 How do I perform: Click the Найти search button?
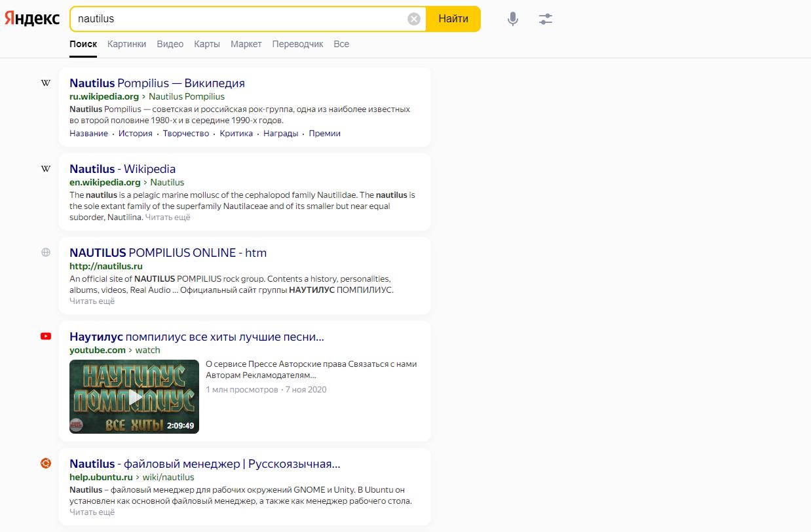click(453, 19)
